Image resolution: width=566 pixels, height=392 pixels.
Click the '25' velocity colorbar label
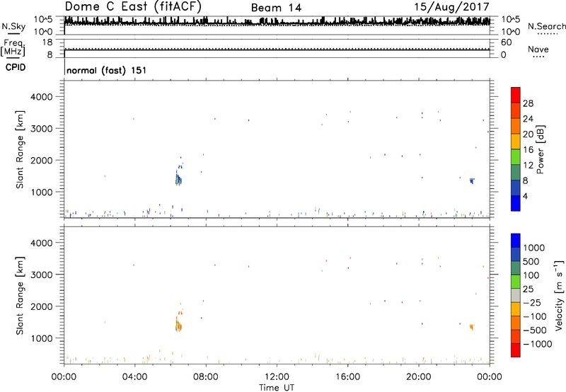(x=529, y=289)
